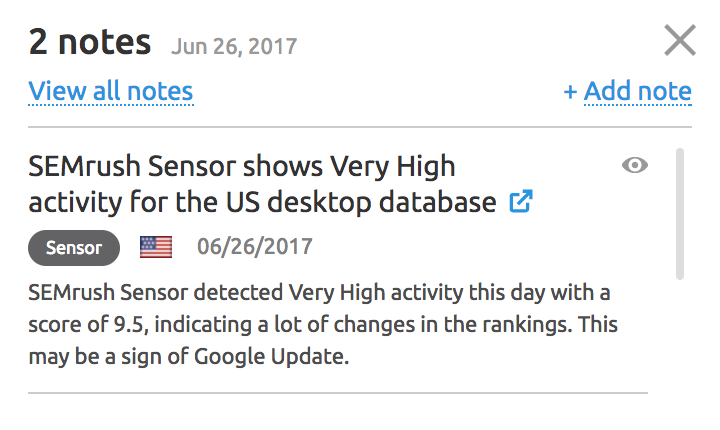720x430 pixels.
Task: Open the View all notes link
Action: 111,91
